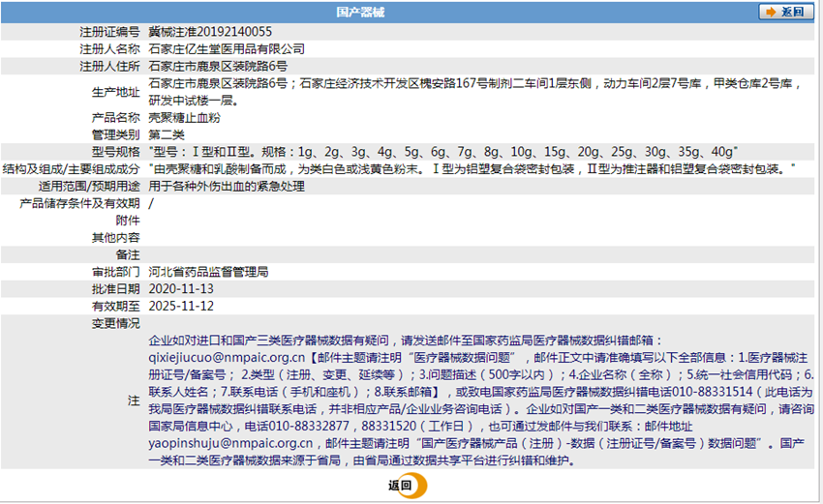Click the 注册人住所 label

point(109,66)
